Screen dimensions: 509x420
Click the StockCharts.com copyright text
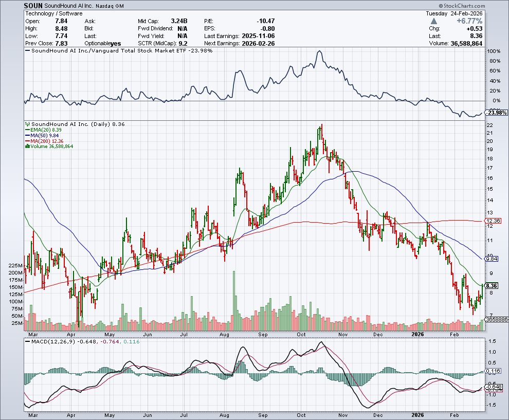click(x=462, y=6)
